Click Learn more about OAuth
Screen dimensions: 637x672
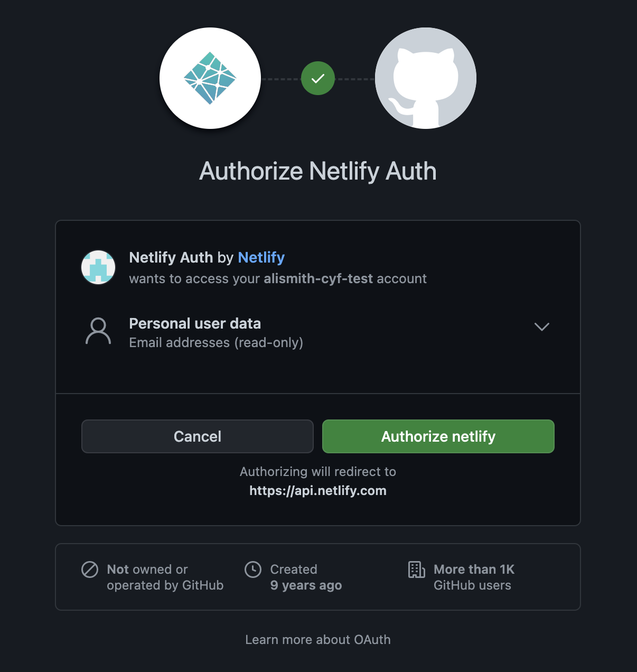tap(317, 639)
